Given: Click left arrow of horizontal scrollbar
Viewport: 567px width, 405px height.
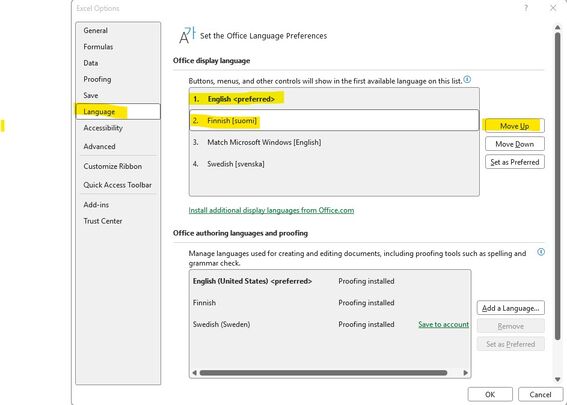Looking at the screenshot, I should tap(195, 372).
